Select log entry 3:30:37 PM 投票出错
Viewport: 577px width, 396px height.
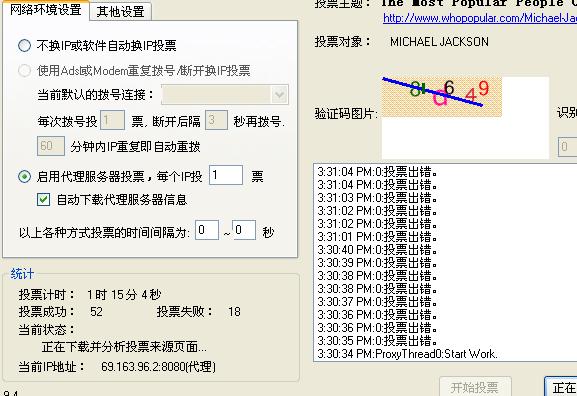point(377,302)
